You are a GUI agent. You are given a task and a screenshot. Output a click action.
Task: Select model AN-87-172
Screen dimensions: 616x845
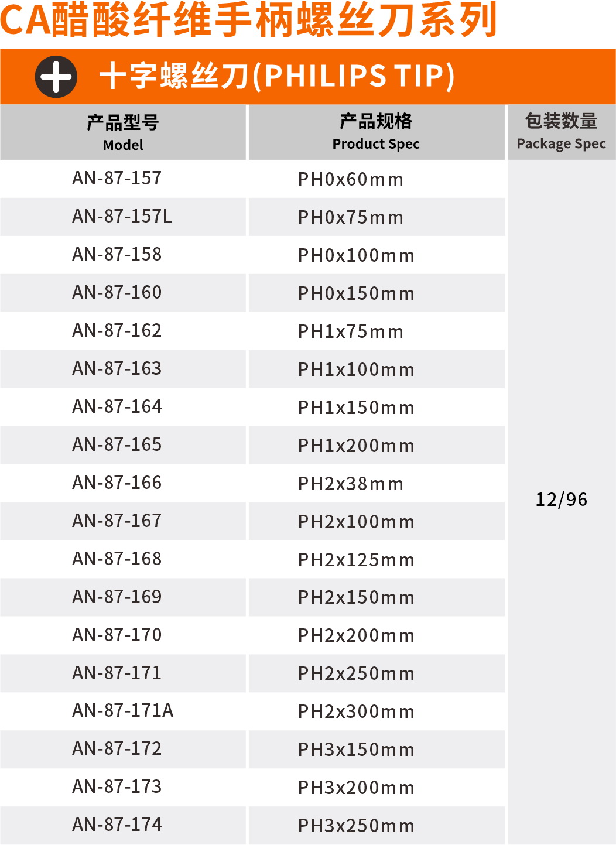coord(117,749)
